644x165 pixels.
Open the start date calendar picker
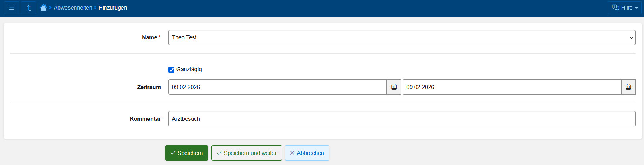click(394, 87)
